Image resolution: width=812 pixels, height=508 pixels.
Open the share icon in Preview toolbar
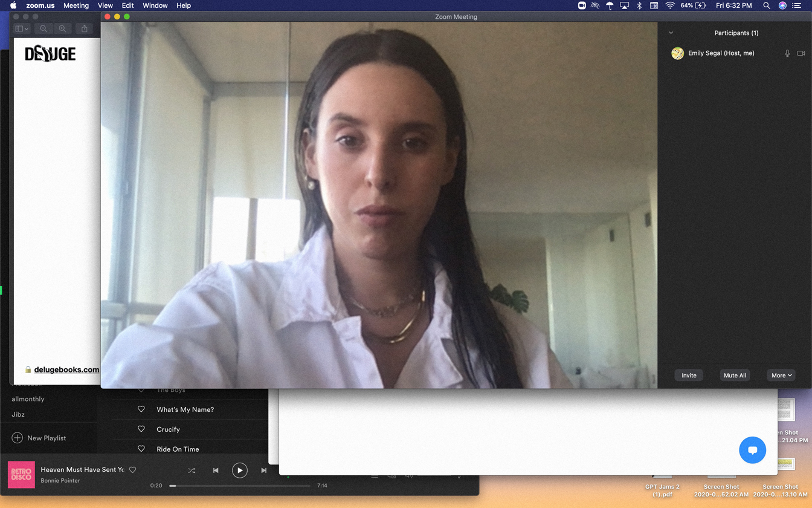click(x=85, y=28)
